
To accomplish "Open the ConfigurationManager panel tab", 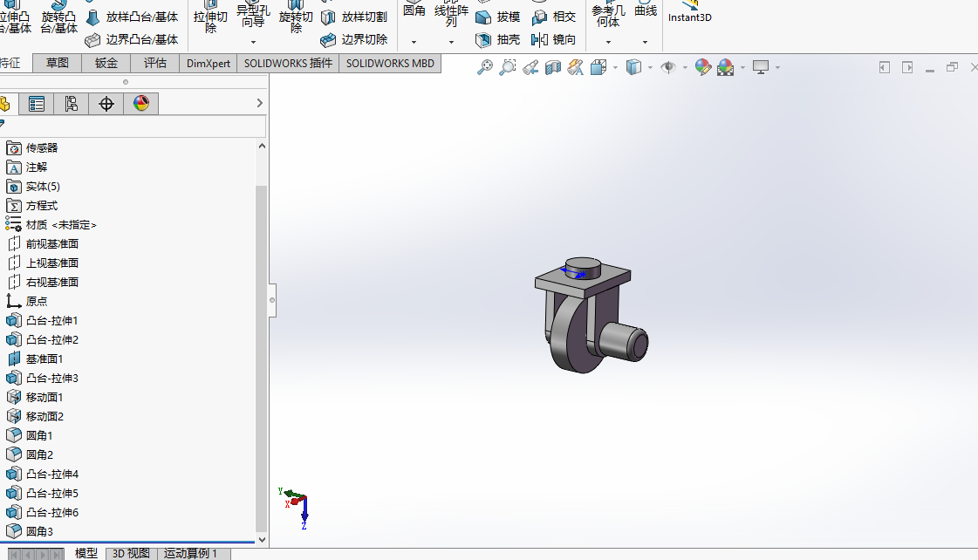I will point(72,104).
